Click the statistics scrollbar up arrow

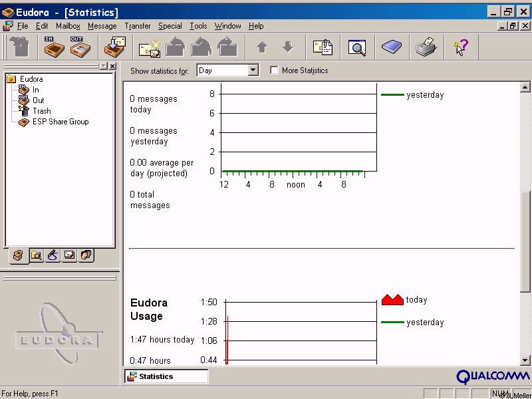click(x=525, y=88)
